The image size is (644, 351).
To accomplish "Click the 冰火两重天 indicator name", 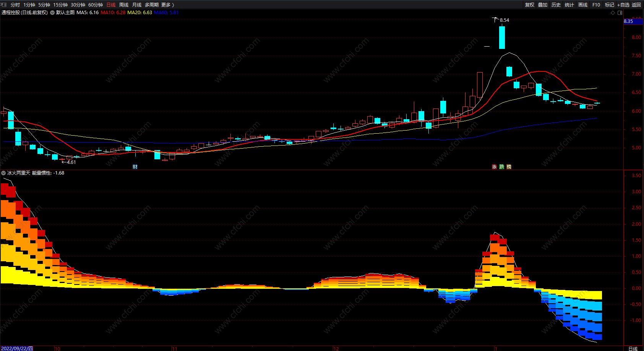I will [x=19, y=173].
